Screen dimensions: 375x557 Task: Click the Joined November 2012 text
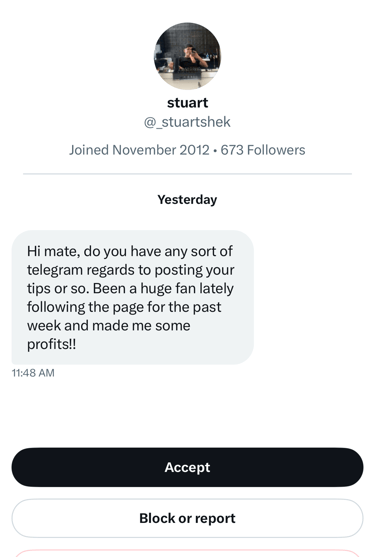(139, 150)
